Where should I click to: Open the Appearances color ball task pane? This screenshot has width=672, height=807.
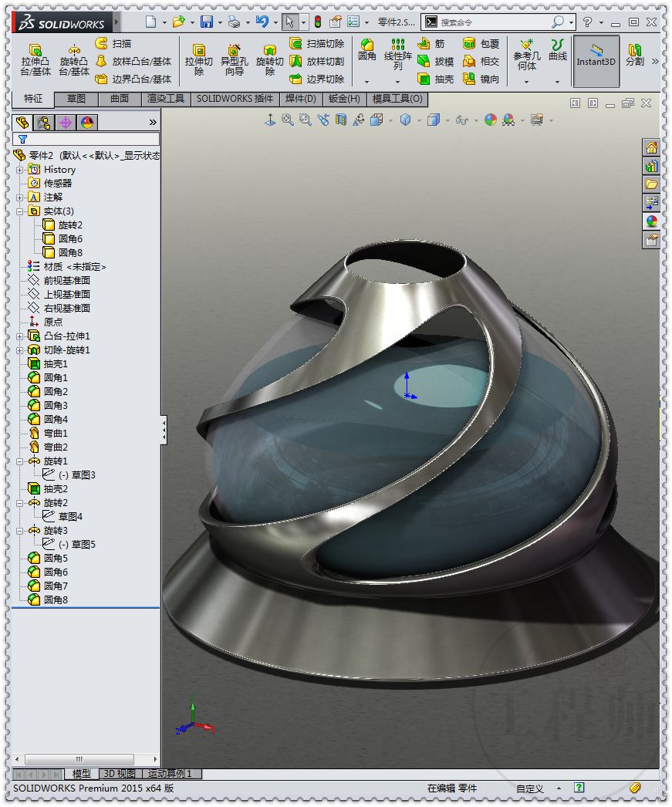click(651, 221)
